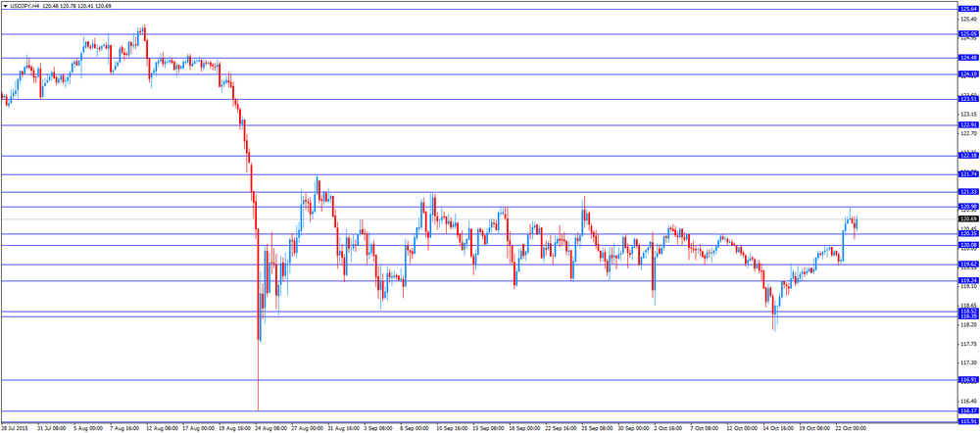Click the triangle arrow before USDJPY,H4
980x433 pixels.
coord(5,4)
